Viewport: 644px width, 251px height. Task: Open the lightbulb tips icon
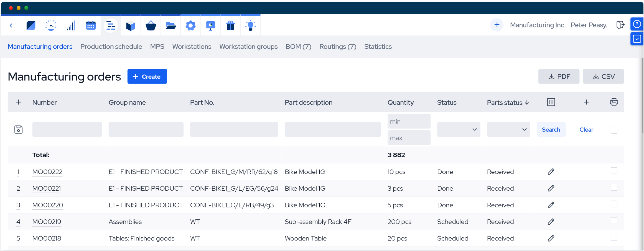coord(250,26)
